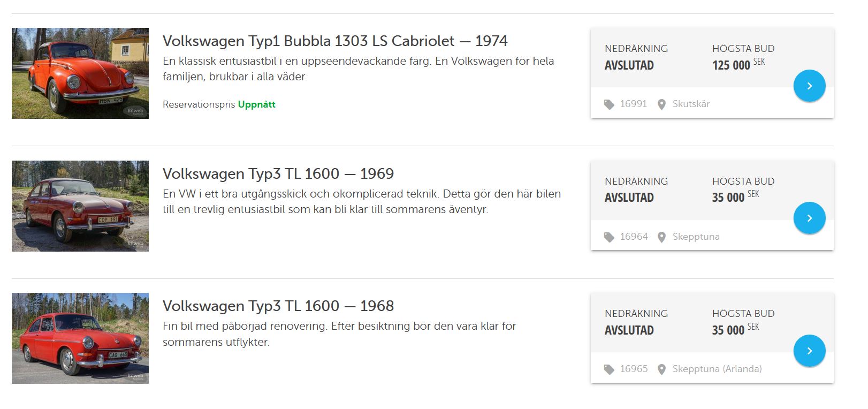Open the orange Beetle Cabriolet photo
Viewport: 868px width, 409px height.
80,73
